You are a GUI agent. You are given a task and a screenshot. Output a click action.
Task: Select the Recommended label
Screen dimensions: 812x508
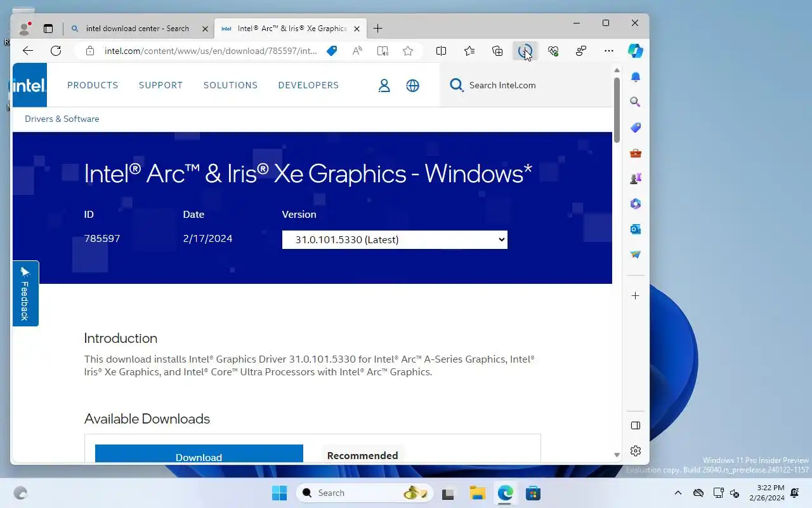363,455
